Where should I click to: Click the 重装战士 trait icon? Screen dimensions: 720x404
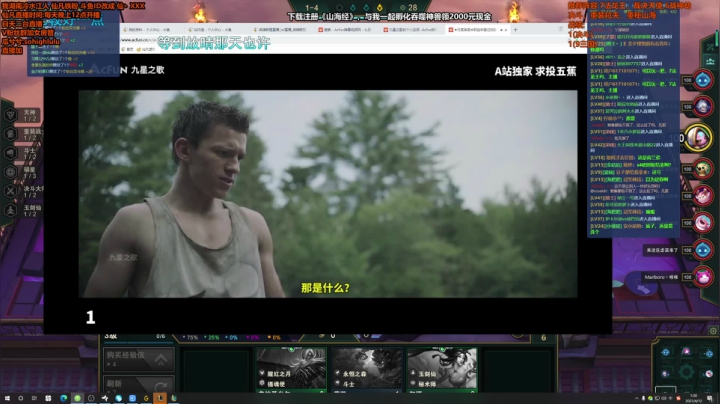10,134
